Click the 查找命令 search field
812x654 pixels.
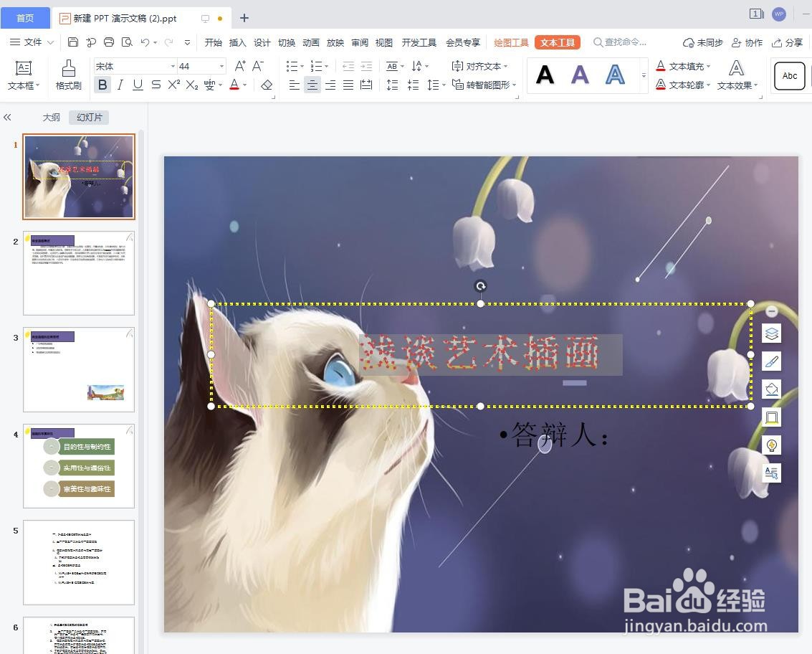(621, 42)
